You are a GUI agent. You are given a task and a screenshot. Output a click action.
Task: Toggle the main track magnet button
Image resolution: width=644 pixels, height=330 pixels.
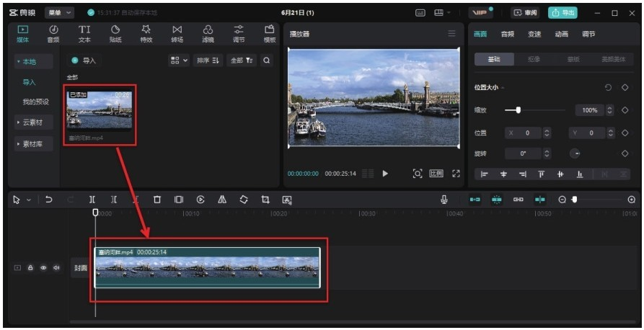coord(475,200)
